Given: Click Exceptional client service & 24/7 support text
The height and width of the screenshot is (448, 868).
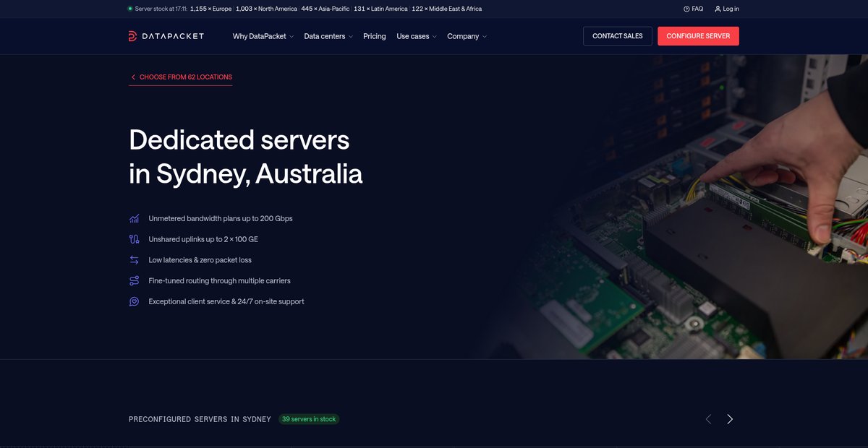Looking at the screenshot, I should (226, 302).
